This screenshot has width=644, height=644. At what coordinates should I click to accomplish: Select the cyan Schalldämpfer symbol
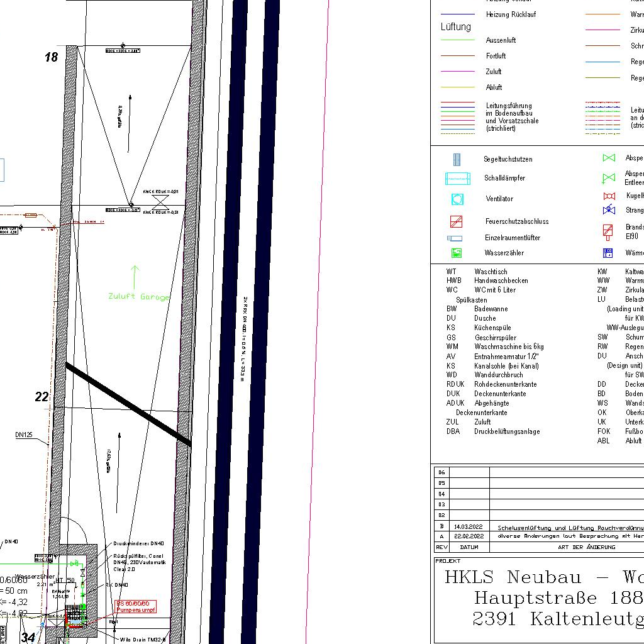click(x=457, y=179)
